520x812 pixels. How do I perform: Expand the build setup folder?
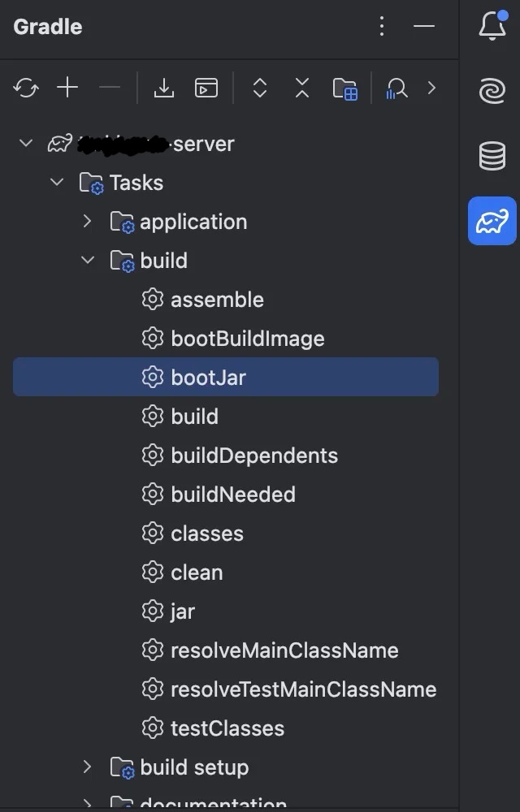[88, 767]
